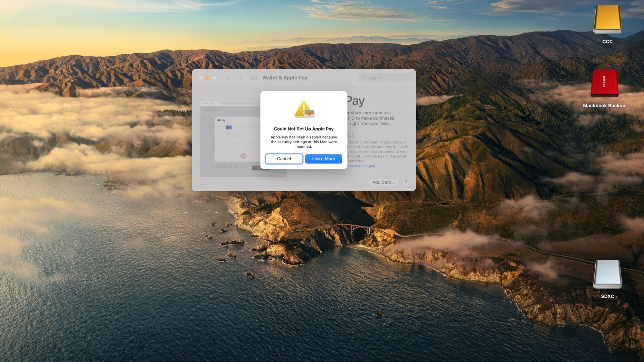Click the help question mark button
Image resolution: width=644 pixels, height=362 pixels.
pos(406,182)
